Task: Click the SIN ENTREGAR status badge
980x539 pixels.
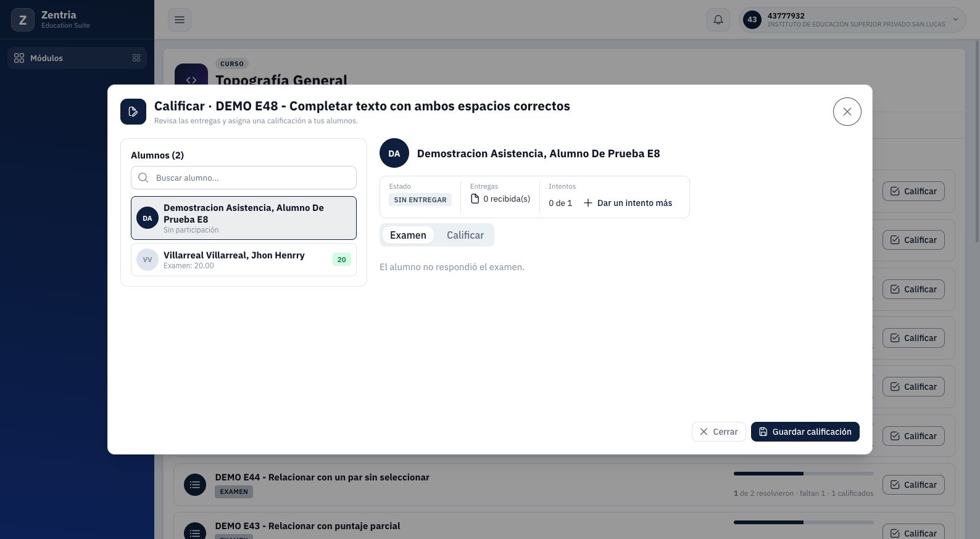Action: click(420, 200)
